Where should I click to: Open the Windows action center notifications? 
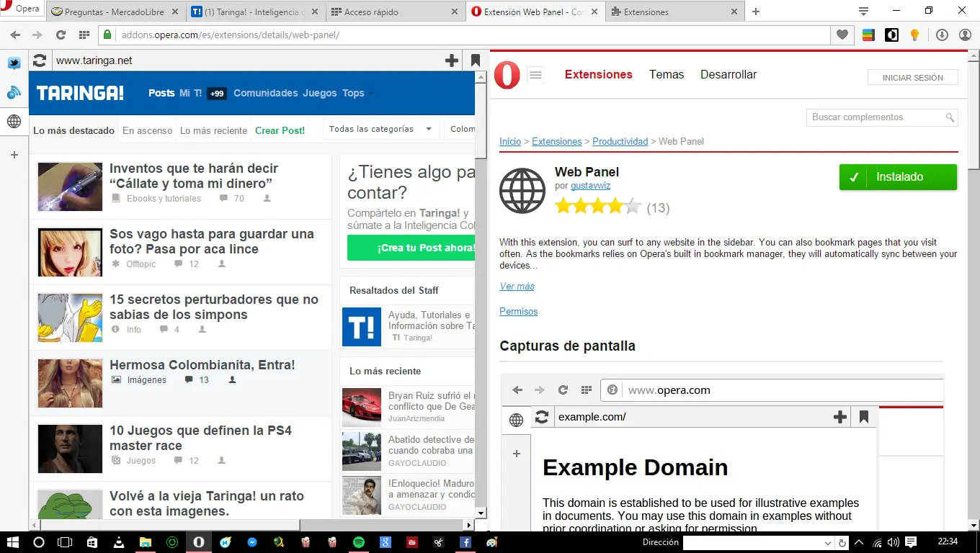pyautogui.click(x=911, y=542)
